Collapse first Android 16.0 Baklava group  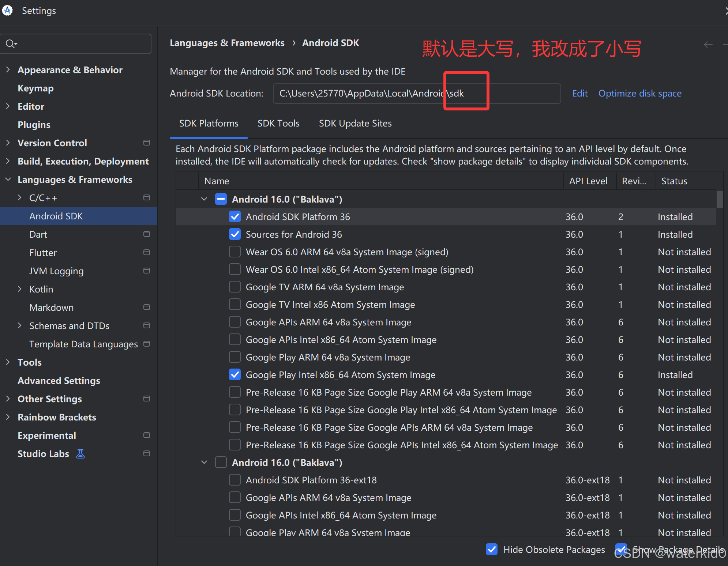204,199
